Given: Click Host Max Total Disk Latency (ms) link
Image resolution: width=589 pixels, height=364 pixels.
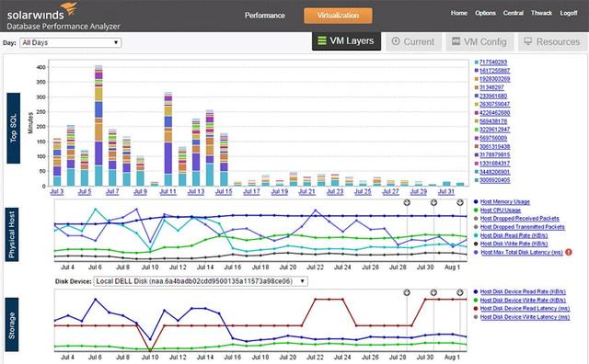Looking at the screenshot, I should tap(522, 253).
